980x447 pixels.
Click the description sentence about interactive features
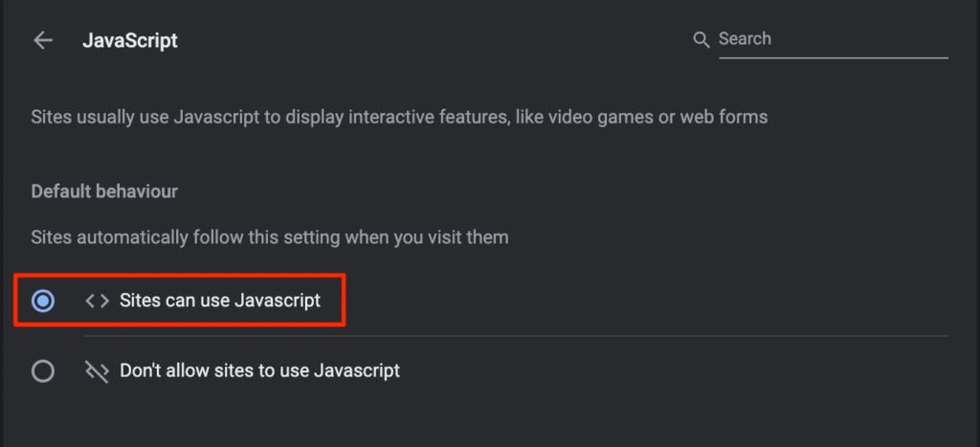tap(399, 118)
